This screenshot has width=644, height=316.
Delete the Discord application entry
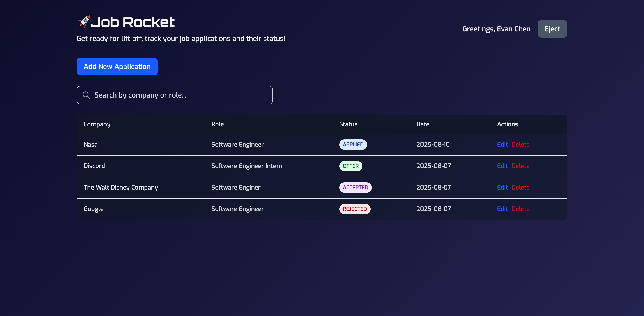pyautogui.click(x=520, y=166)
